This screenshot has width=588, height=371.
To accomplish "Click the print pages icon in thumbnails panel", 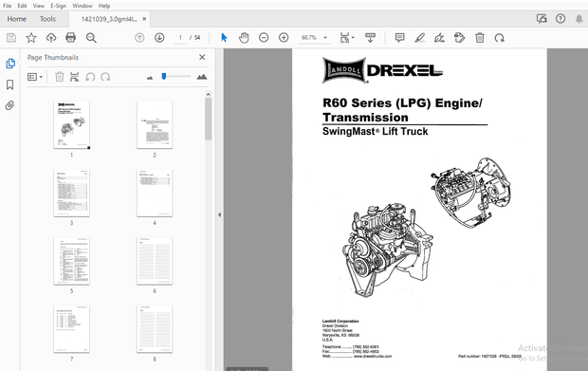I will [x=75, y=77].
